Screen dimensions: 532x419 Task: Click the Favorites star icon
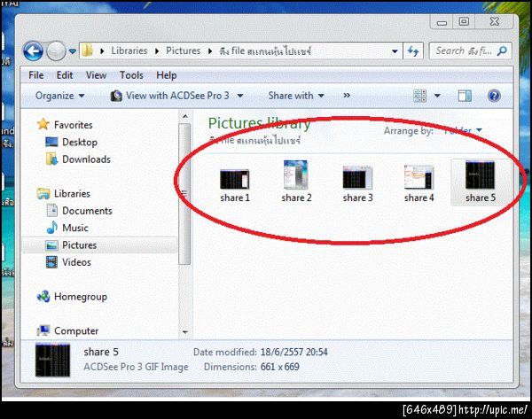(43, 124)
